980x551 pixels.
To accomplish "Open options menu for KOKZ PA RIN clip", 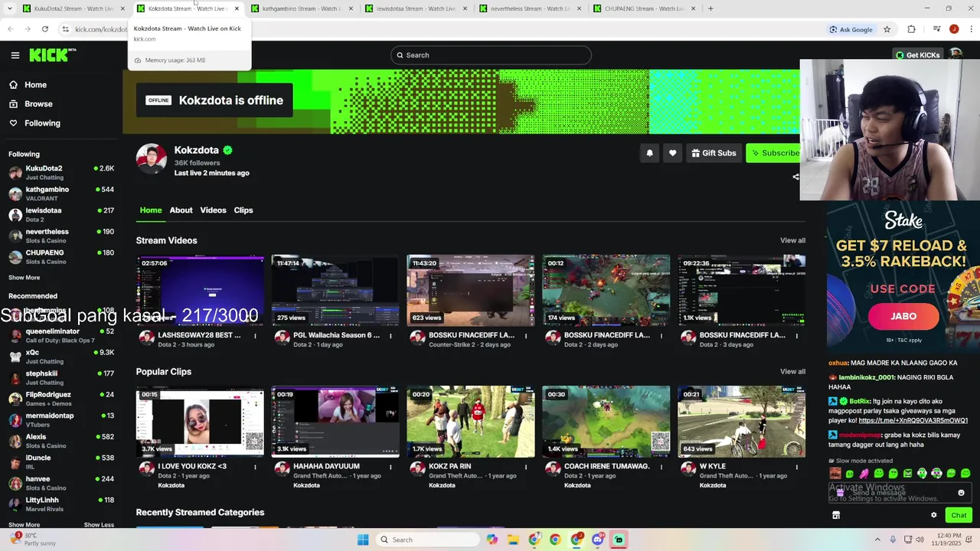I will [x=526, y=467].
